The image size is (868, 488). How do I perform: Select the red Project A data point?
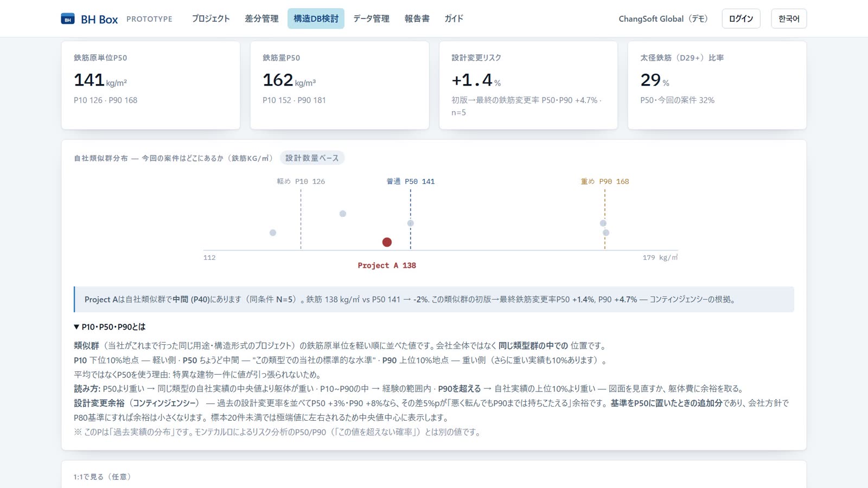pyautogui.click(x=387, y=242)
